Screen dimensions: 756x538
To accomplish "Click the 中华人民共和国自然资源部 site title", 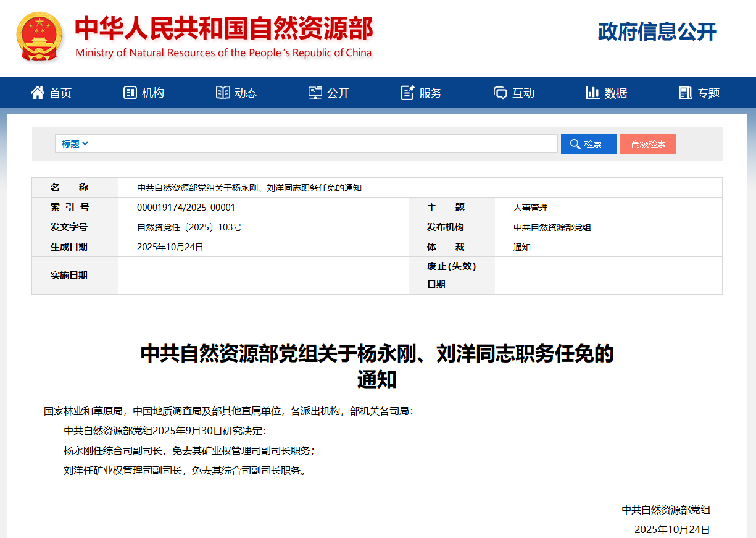I will point(223,28).
